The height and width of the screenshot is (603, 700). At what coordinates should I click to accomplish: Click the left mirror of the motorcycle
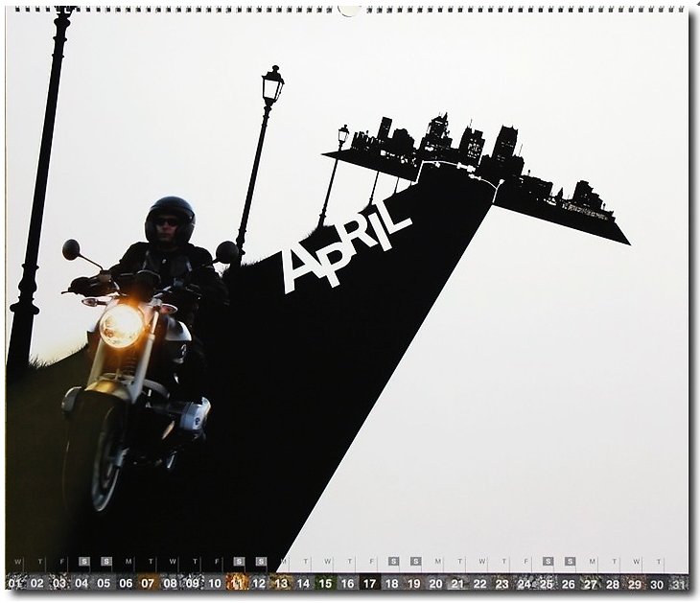pos(71,249)
